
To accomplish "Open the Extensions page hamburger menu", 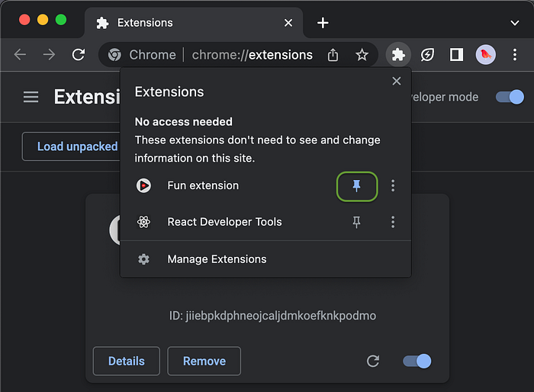I will (x=31, y=97).
